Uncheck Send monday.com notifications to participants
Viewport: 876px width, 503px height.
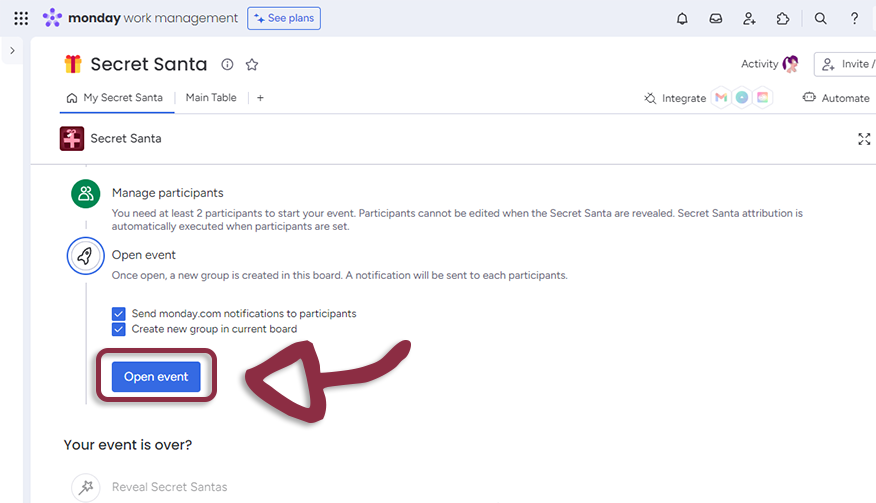point(119,313)
